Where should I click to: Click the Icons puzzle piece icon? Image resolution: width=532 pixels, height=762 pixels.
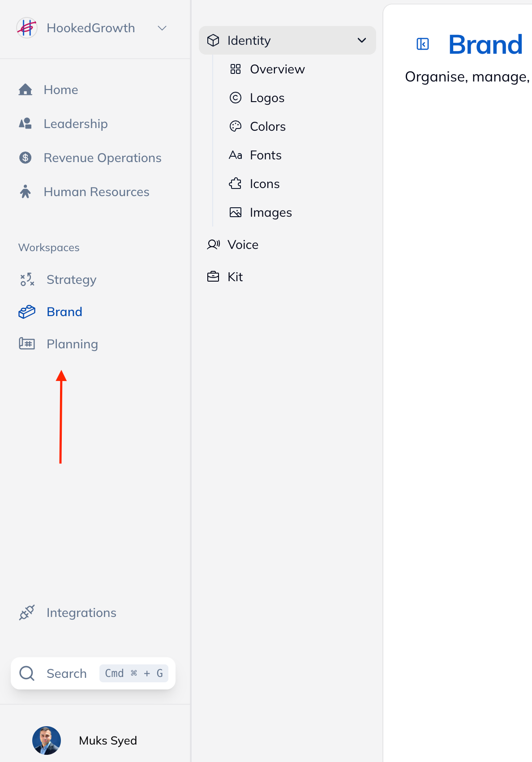236,184
